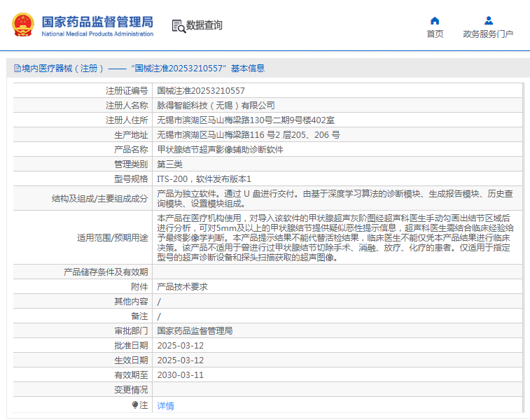
Task: Click the 管理类别 label
Action: point(131,164)
